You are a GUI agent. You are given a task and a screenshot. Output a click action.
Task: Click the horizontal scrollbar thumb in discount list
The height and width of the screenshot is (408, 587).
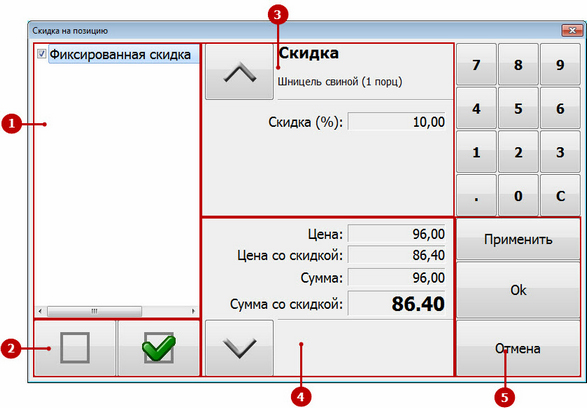[x=94, y=311]
